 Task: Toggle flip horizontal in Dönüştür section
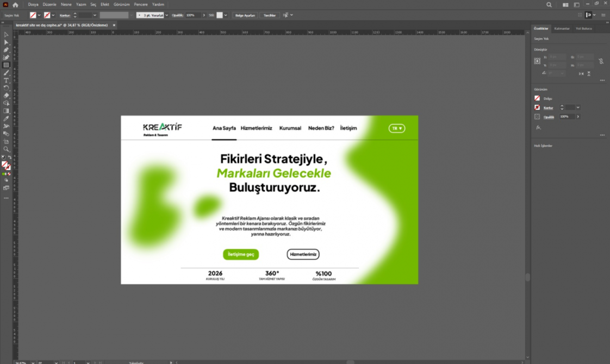pyautogui.click(x=581, y=73)
